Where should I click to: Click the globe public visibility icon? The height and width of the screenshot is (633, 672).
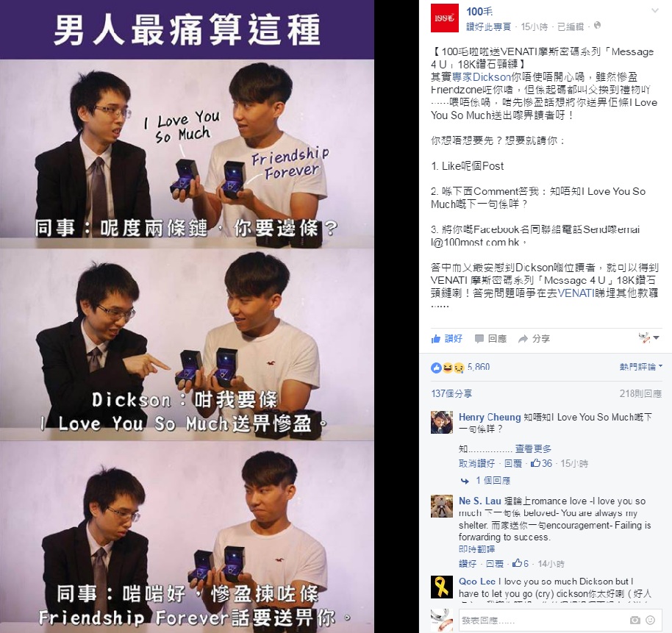pyautogui.click(x=598, y=26)
